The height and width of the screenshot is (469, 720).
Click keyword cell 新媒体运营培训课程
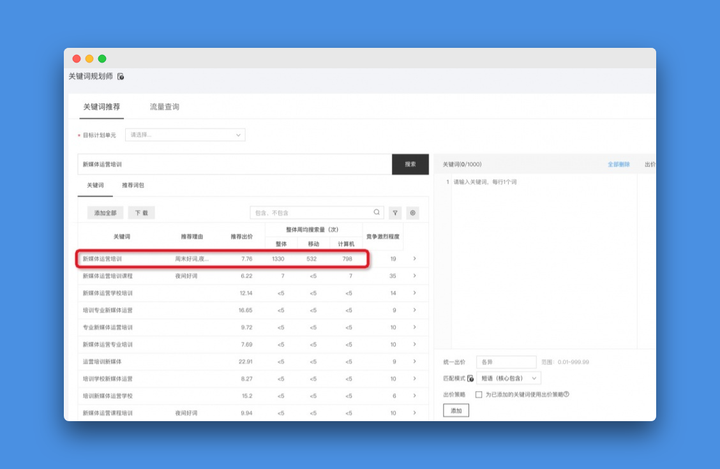(x=107, y=276)
